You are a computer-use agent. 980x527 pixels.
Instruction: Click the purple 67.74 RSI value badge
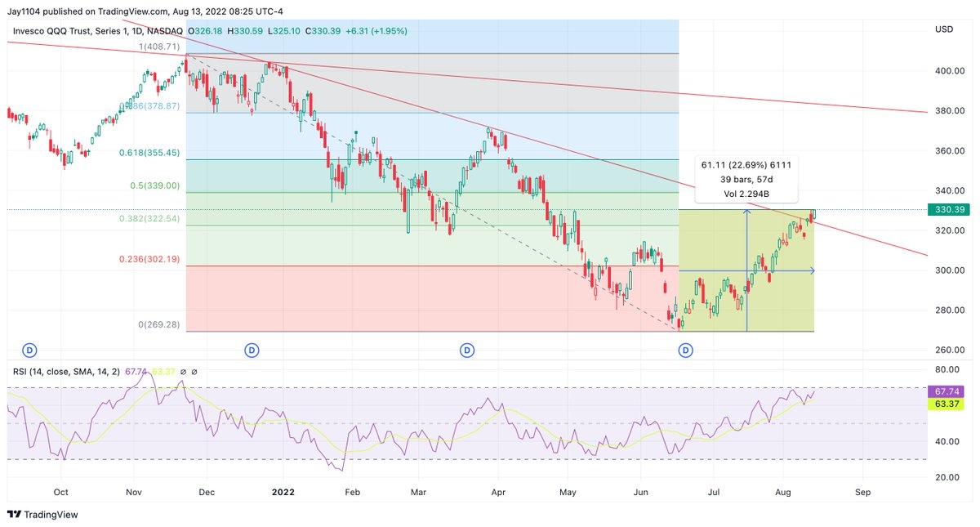947,391
